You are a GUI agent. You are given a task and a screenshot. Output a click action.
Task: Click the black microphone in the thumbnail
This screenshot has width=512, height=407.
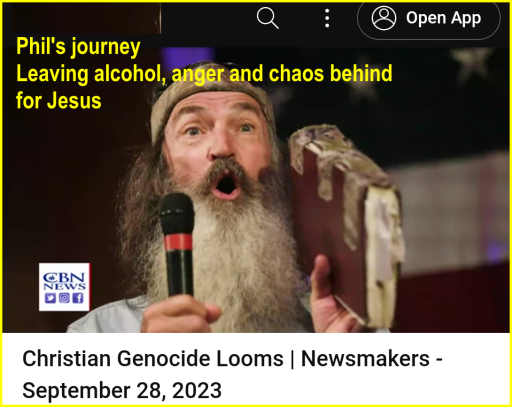coord(177,245)
